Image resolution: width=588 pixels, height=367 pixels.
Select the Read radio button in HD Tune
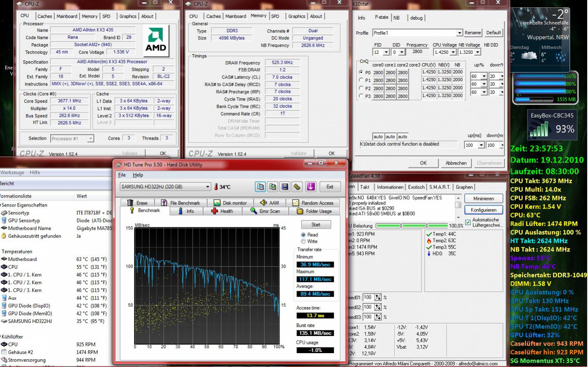303,235
